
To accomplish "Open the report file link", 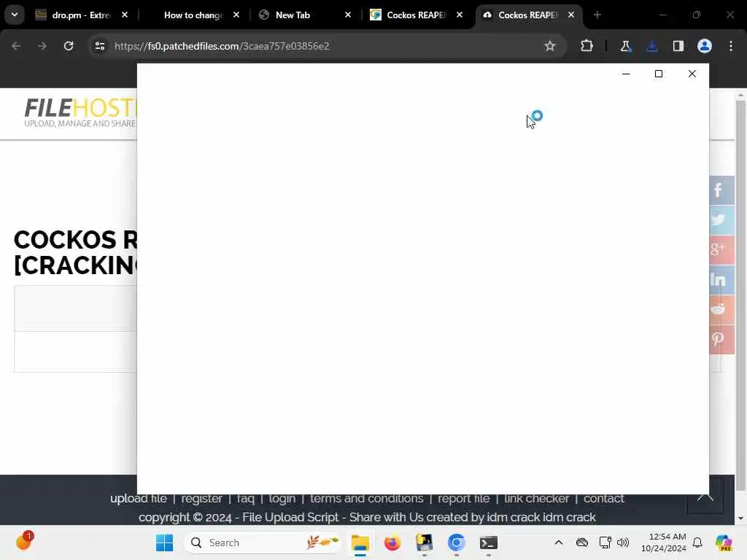I will click(x=463, y=499).
